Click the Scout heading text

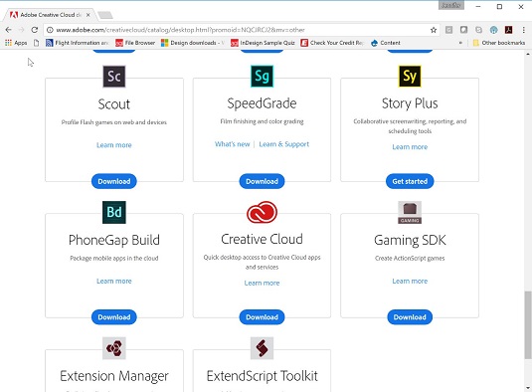(114, 104)
